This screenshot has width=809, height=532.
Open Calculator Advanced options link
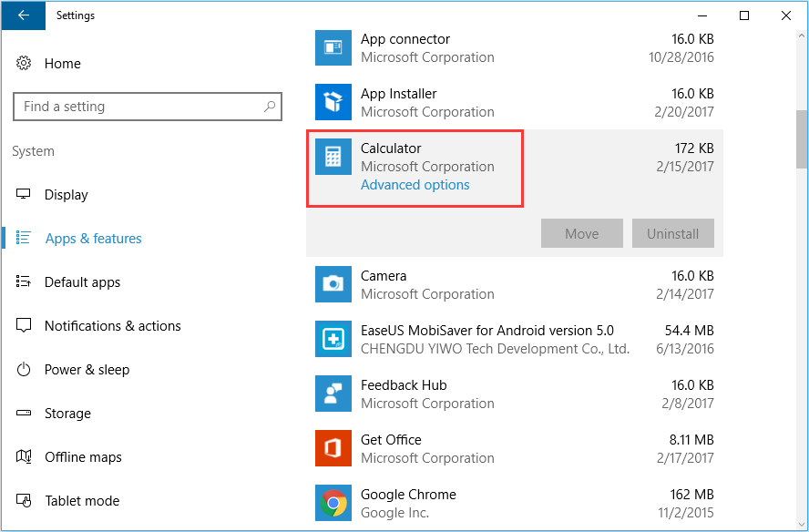(415, 185)
